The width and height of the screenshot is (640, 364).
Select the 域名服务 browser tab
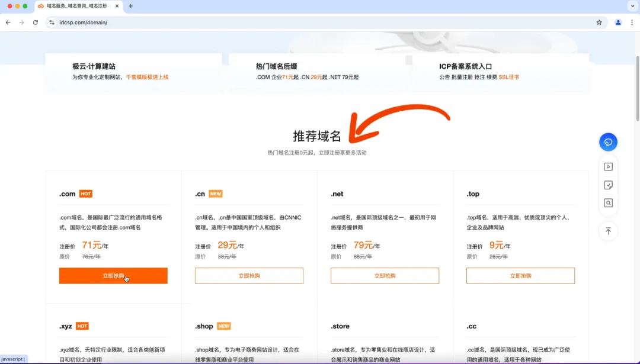[79, 6]
